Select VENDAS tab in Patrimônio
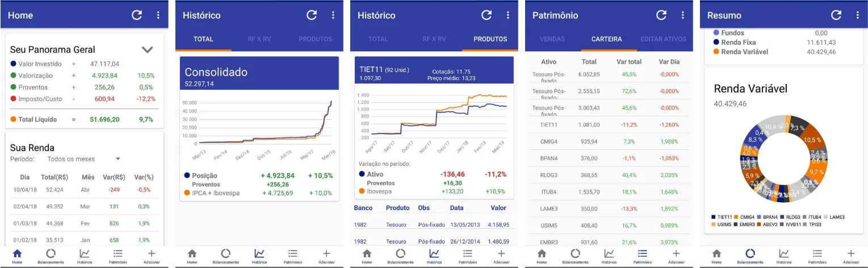 (x=553, y=39)
